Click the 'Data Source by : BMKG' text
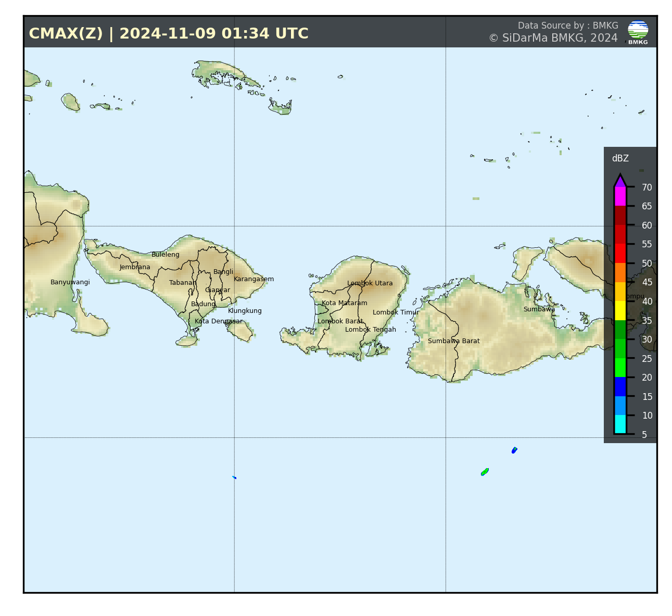672x616 pixels. coord(568,26)
